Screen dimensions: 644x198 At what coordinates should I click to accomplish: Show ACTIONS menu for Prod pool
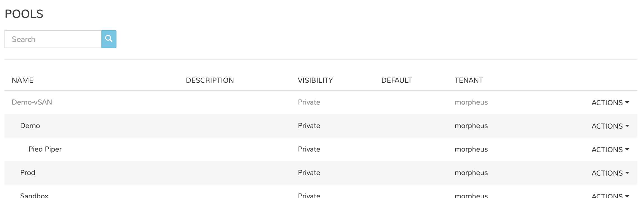(610, 173)
